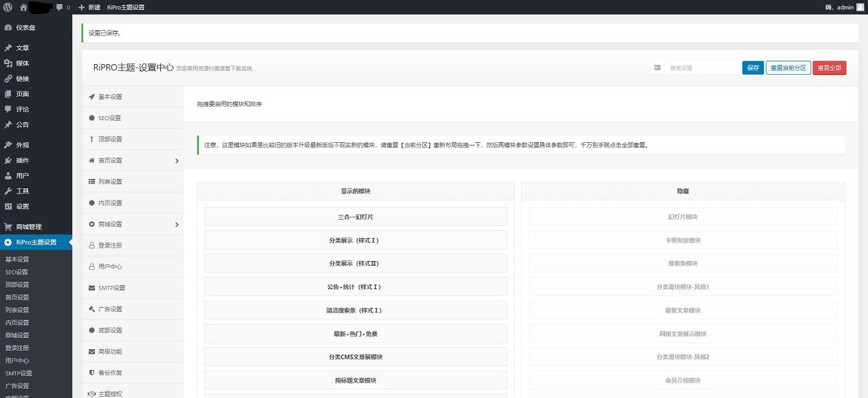
Task: Open 商城管理 shop management in sidebar
Action: point(36,227)
